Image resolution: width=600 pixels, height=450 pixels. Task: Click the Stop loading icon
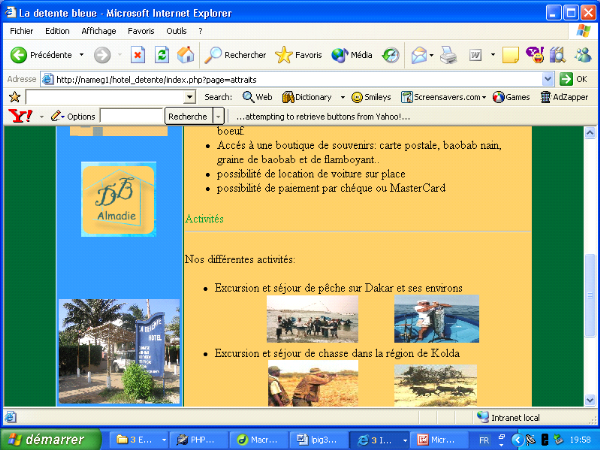coord(138,55)
